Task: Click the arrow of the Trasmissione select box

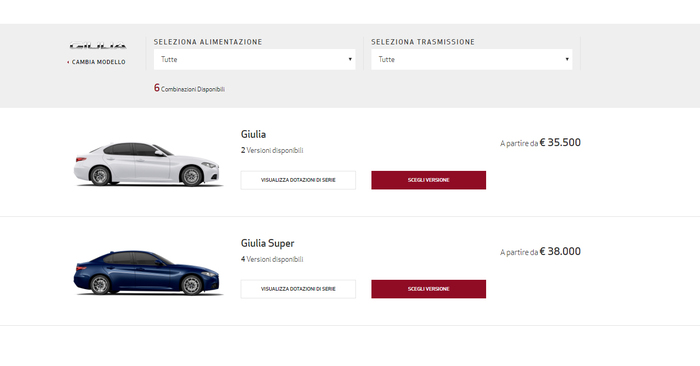Action: [567, 59]
